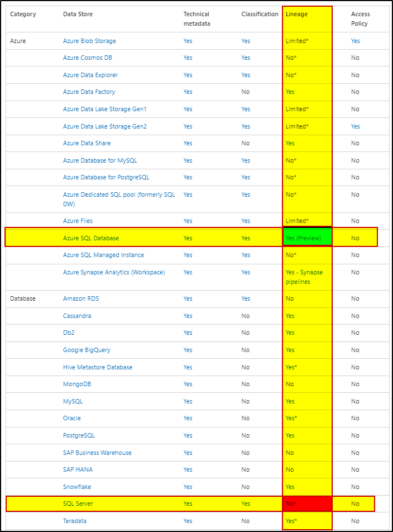The height and width of the screenshot is (532, 393).
Task: Open Azure Data Lake Storage Gen2 link
Action: [105, 126]
